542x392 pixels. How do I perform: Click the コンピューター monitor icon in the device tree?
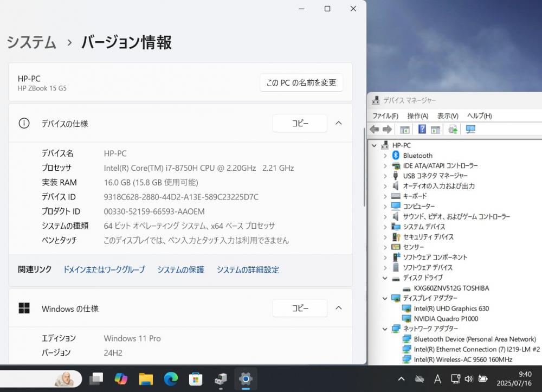[x=396, y=207]
